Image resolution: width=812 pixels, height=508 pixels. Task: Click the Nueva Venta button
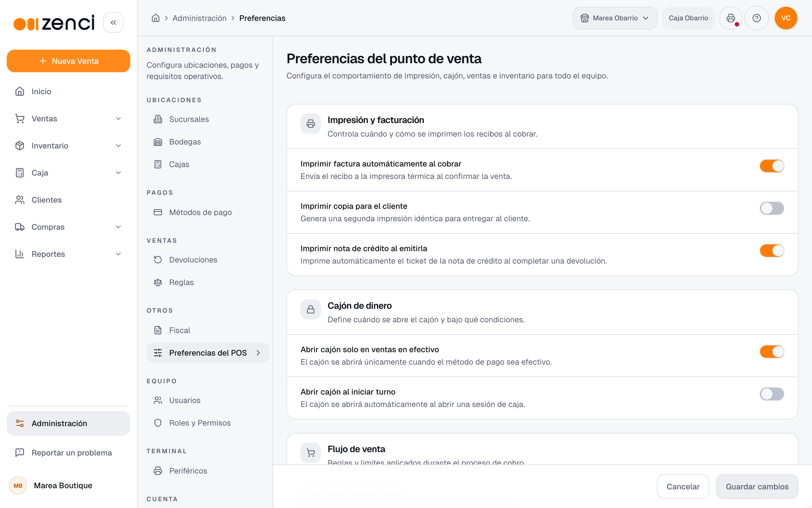[x=69, y=61]
